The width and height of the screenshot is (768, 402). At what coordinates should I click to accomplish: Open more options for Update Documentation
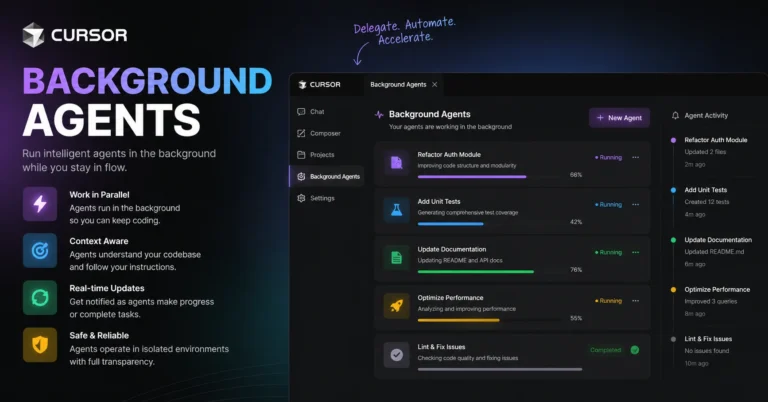tap(635, 252)
